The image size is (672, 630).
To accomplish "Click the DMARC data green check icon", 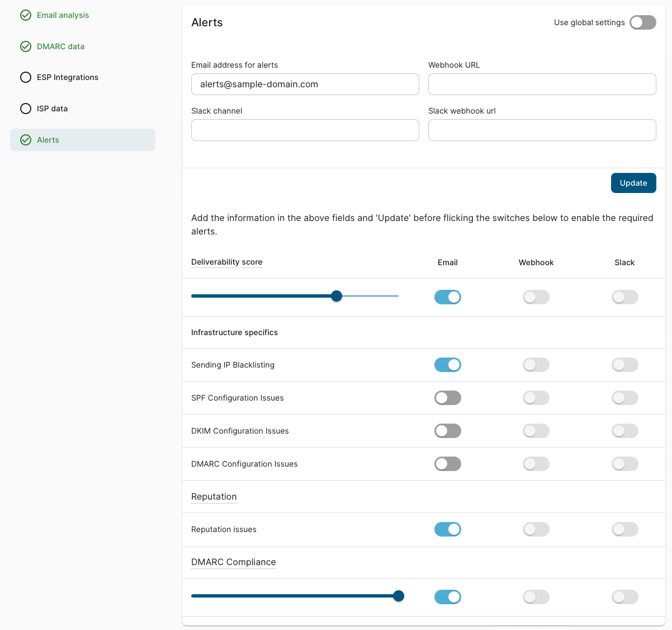I will click(x=26, y=46).
